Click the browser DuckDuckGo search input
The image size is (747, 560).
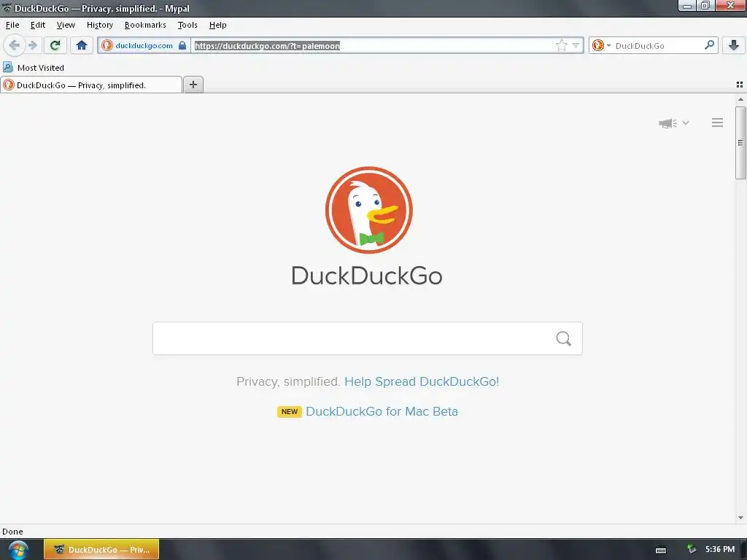(x=657, y=46)
